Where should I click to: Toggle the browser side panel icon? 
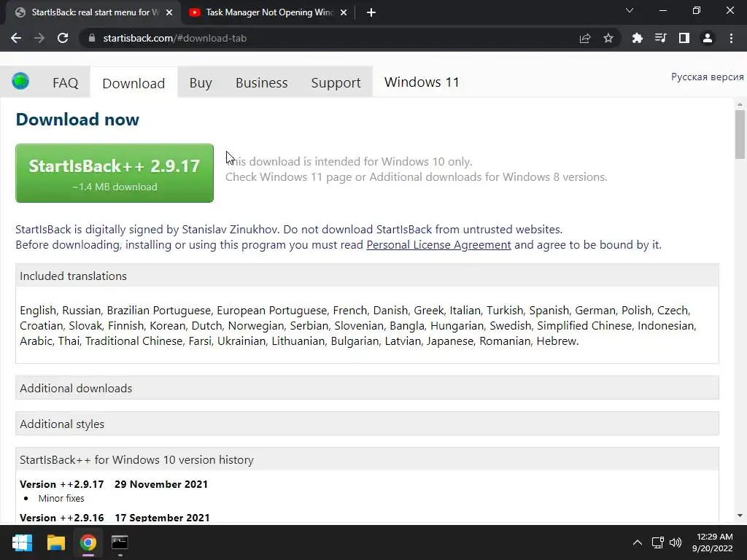(684, 38)
